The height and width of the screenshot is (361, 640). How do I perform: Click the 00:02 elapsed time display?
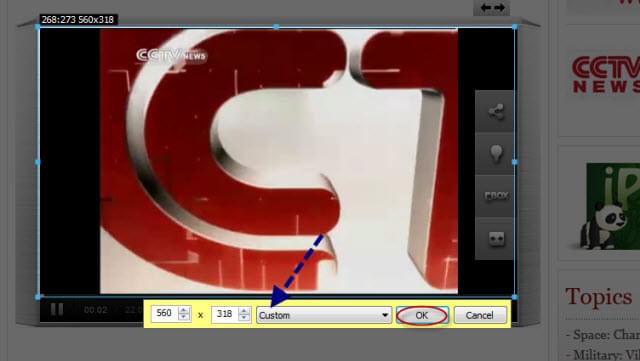pyautogui.click(x=96, y=310)
